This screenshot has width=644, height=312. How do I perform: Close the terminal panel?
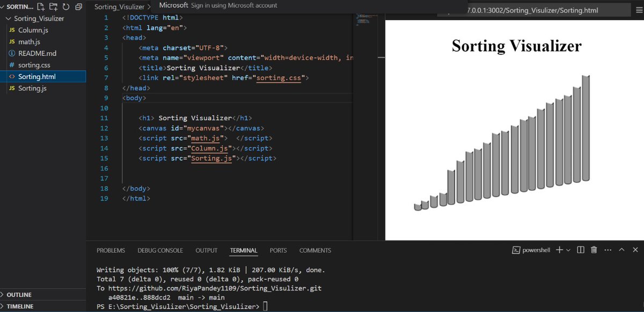(x=635, y=250)
